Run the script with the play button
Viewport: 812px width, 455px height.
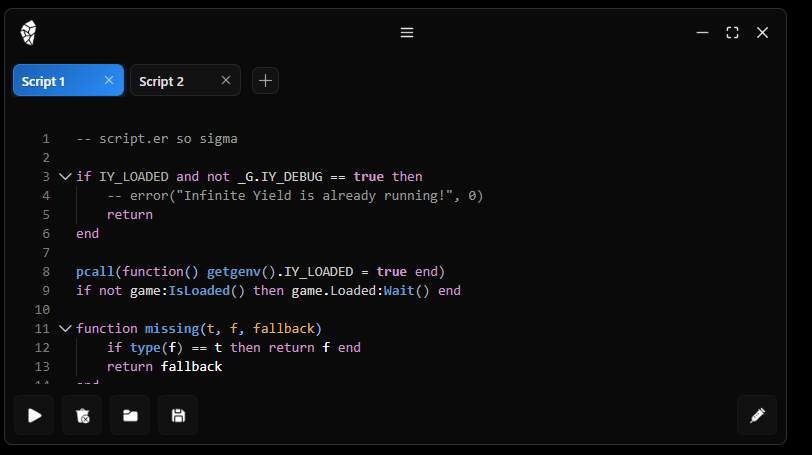(34, 415)
